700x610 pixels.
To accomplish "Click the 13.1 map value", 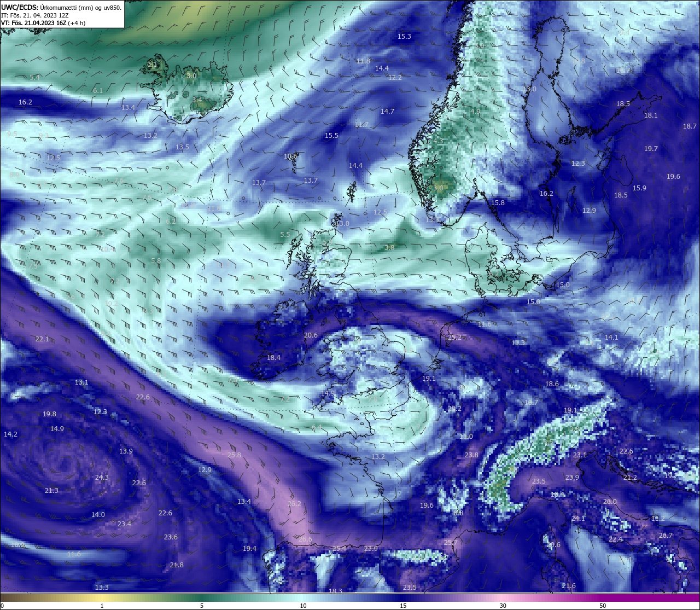I will [x=81, y=382].
